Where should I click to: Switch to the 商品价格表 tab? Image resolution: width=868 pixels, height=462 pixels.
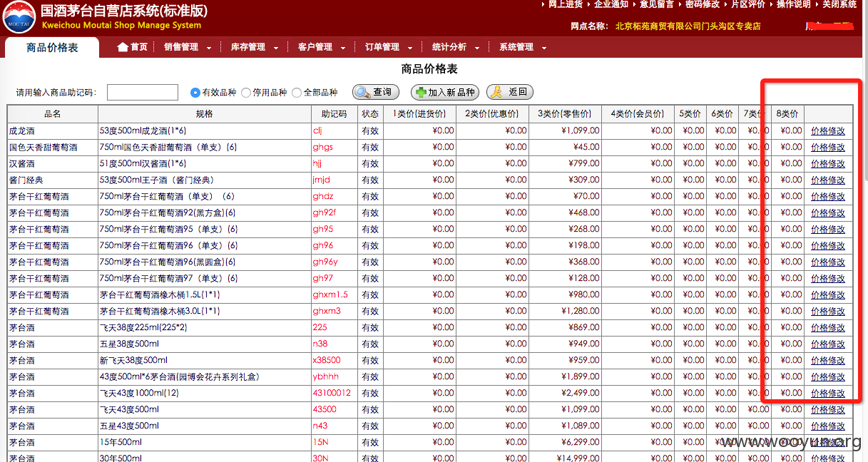tap(52, 48)
